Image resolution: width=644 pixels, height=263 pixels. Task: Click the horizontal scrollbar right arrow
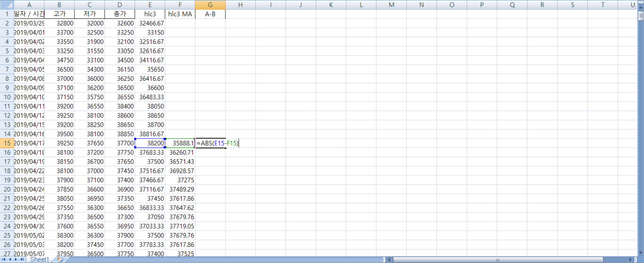point(630,260)
